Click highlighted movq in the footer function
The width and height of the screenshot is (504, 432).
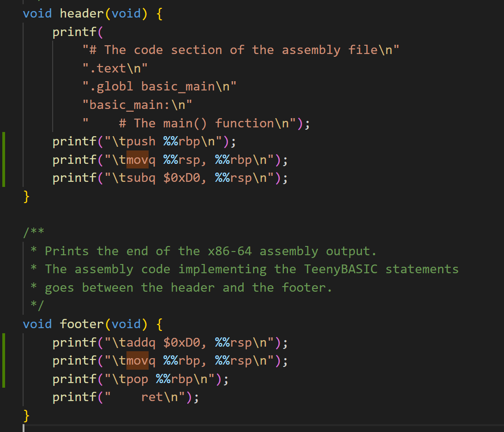point(137,360)
